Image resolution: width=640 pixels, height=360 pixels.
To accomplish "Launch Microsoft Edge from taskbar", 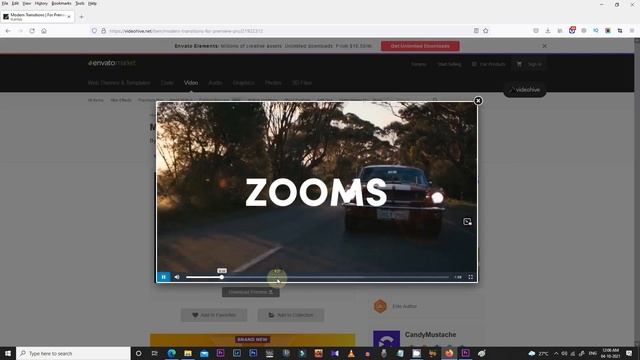I will coord(171,353).
